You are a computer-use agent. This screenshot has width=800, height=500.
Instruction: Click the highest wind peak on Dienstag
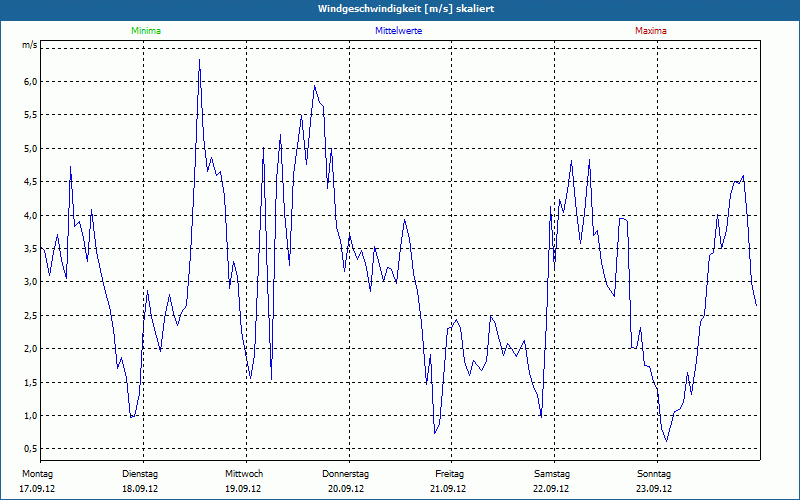[x=199, y=60]
